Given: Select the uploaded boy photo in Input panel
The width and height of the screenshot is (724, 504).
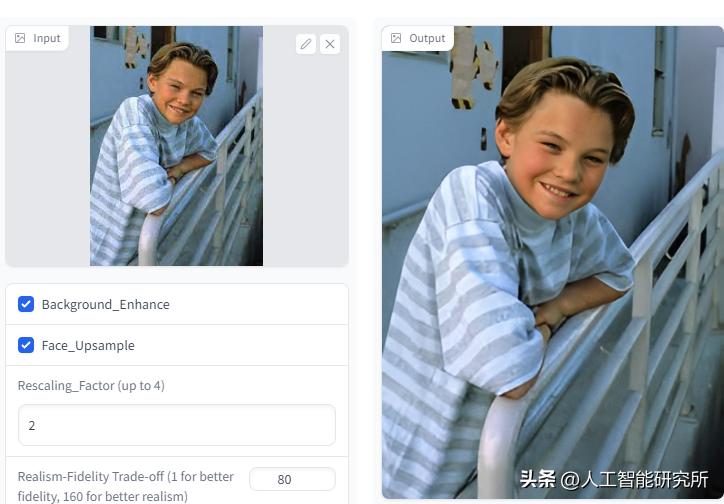Looking at the screenshot, I should coord(176,146).
